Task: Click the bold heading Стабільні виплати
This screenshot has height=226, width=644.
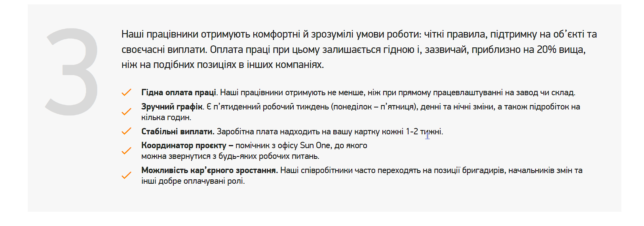Action: point(178,132)
